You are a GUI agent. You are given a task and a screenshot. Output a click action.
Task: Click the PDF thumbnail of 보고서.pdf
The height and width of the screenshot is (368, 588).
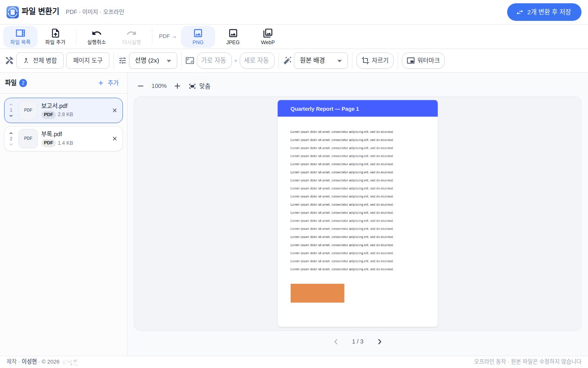tap(28, 110)
